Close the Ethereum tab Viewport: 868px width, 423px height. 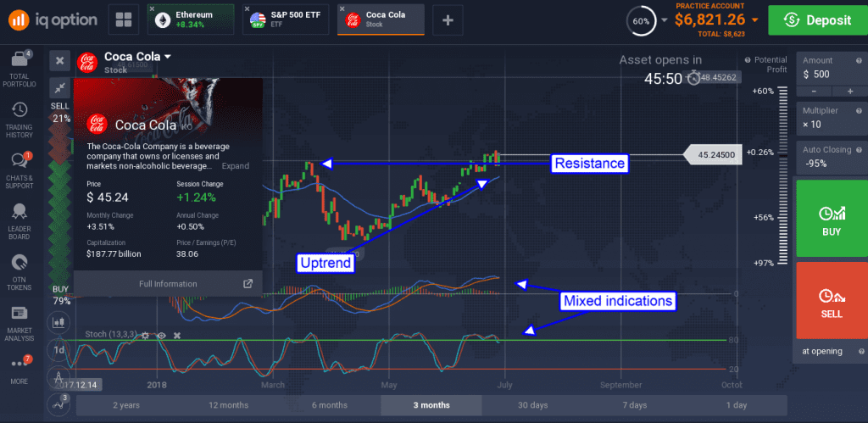tap(153, 8)
